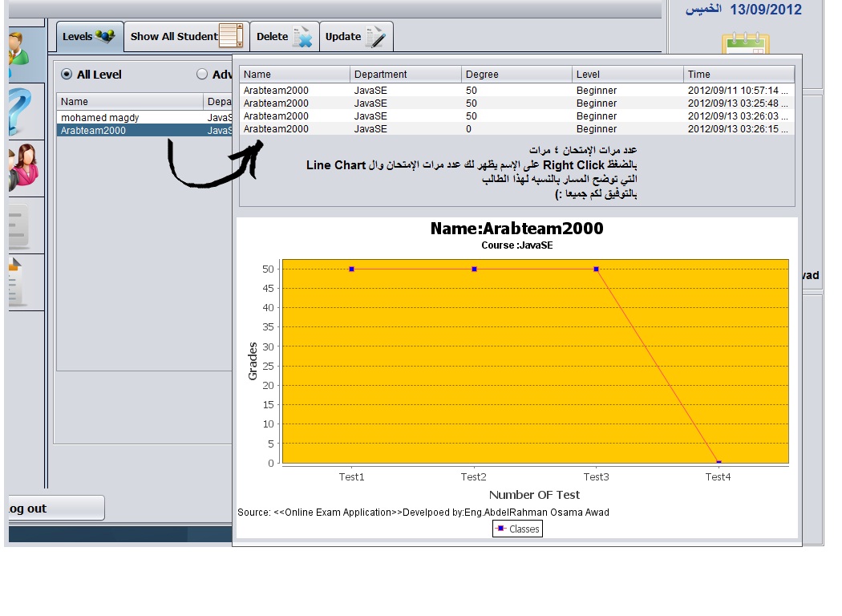Switch to Show All Student tab
Viewport: 842px width, 616px height.
pyautogui.click(x=186, y=37)
